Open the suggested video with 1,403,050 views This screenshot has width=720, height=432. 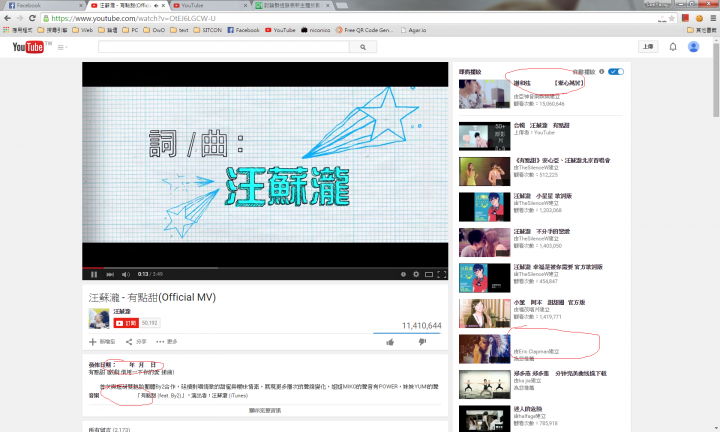click(484, 242)
